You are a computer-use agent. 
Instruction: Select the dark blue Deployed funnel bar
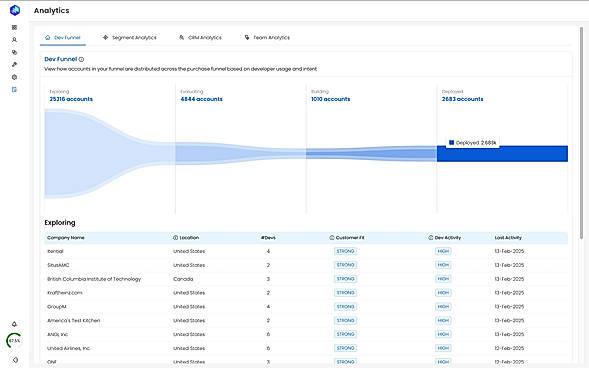[x=502, y=154]
